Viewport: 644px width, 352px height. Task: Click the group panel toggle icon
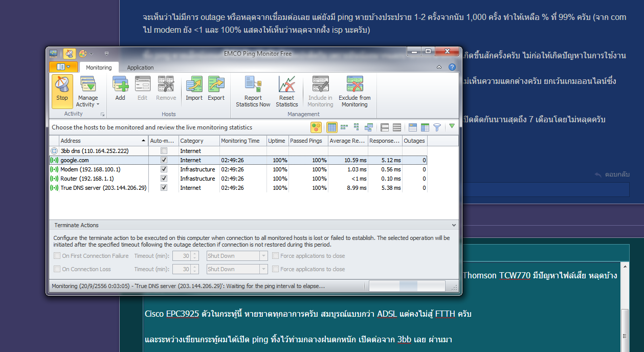413,127
